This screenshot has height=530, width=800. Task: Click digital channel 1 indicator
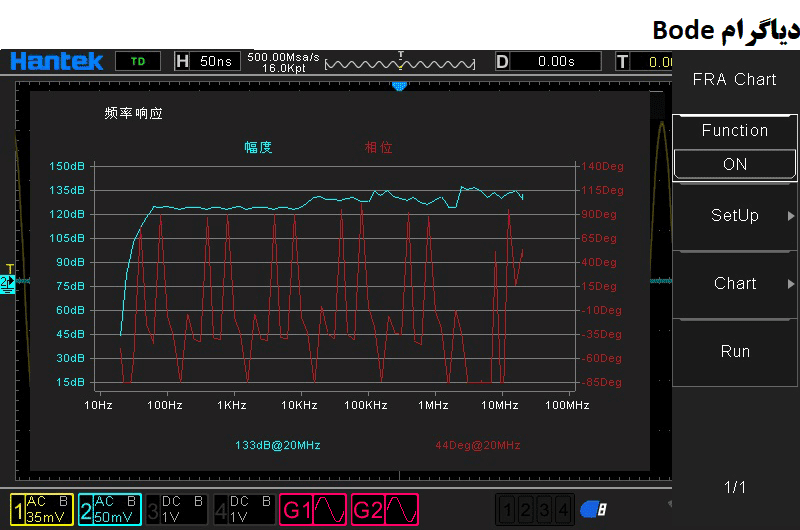point(507,510)
